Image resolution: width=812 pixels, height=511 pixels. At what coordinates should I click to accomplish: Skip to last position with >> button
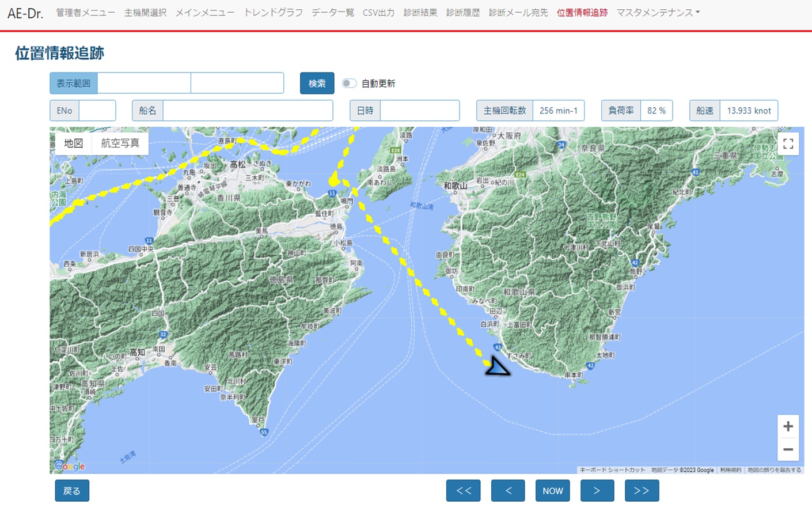pos(642,491)
